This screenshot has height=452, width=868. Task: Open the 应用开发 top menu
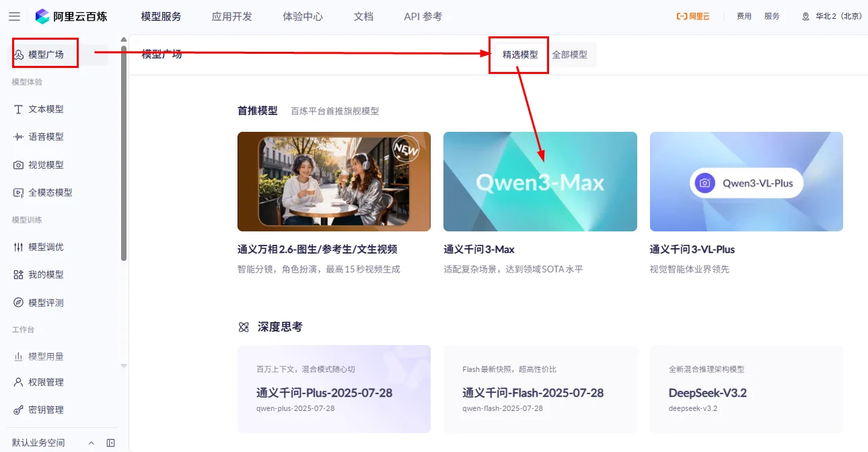point(232,16)
